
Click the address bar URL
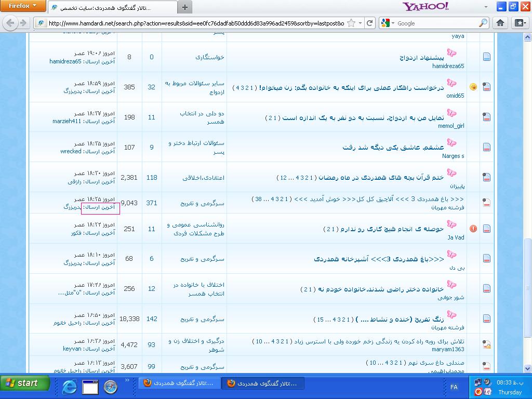click(x=196, y=23)
